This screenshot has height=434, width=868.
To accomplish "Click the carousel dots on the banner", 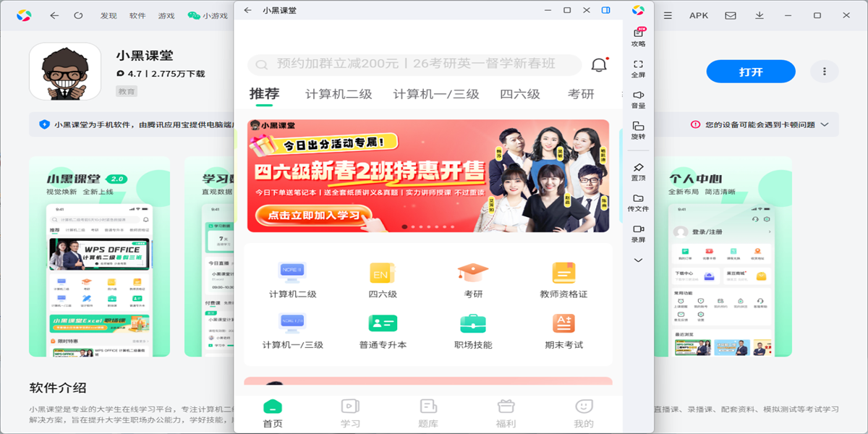I will (428, 226).
